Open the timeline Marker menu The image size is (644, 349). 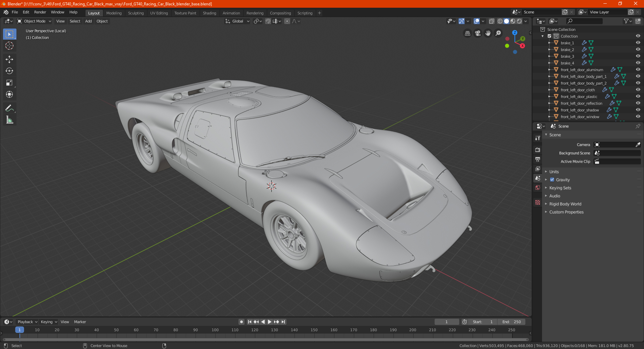[80, 322]
